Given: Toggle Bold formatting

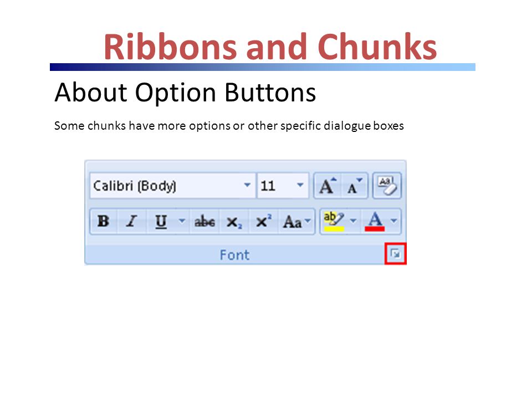Looking at the screenshot, I should pos(104,222).
